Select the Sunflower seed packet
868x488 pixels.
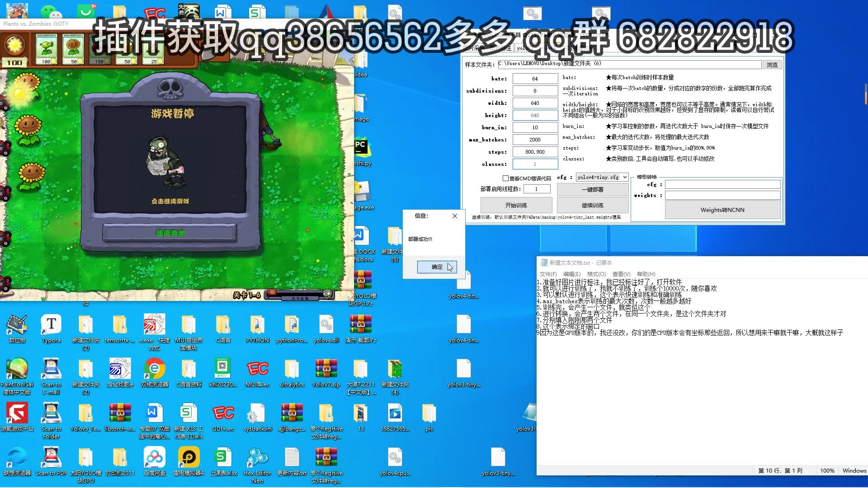74,48
